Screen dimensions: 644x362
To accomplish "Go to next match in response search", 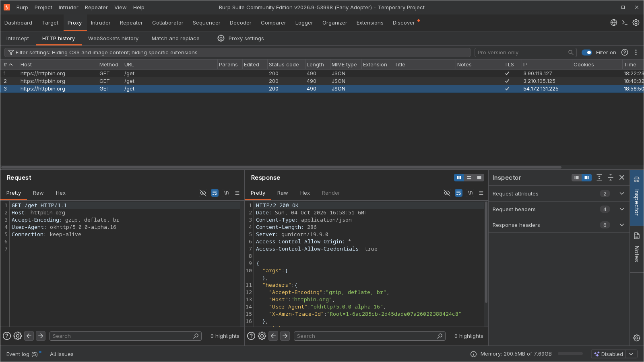I will (285, 336).
